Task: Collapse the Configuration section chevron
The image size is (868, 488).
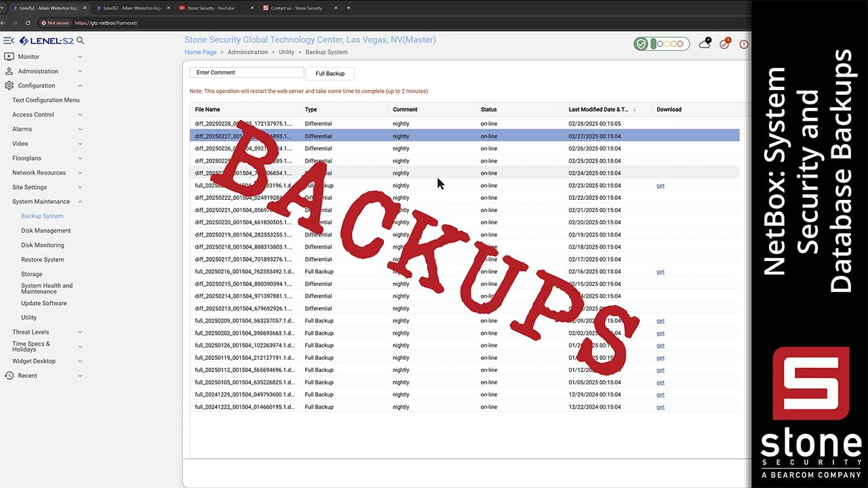Action: (x=80, y=86)
